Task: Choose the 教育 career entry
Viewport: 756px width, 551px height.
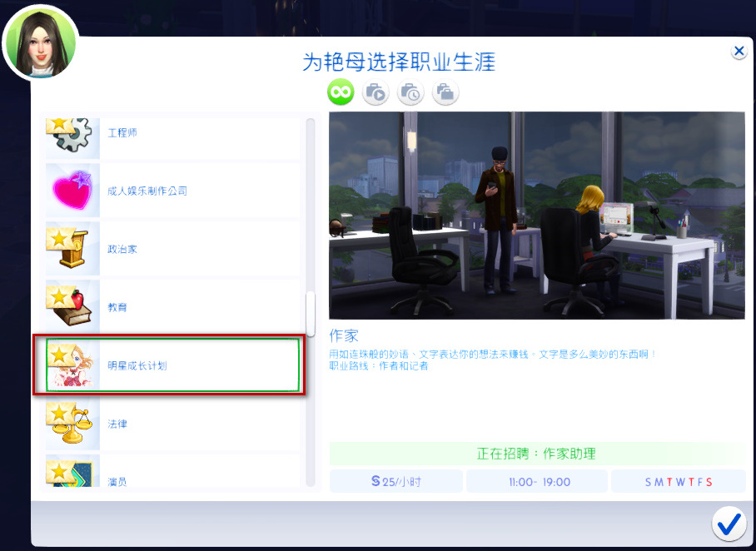Action: 172,307
